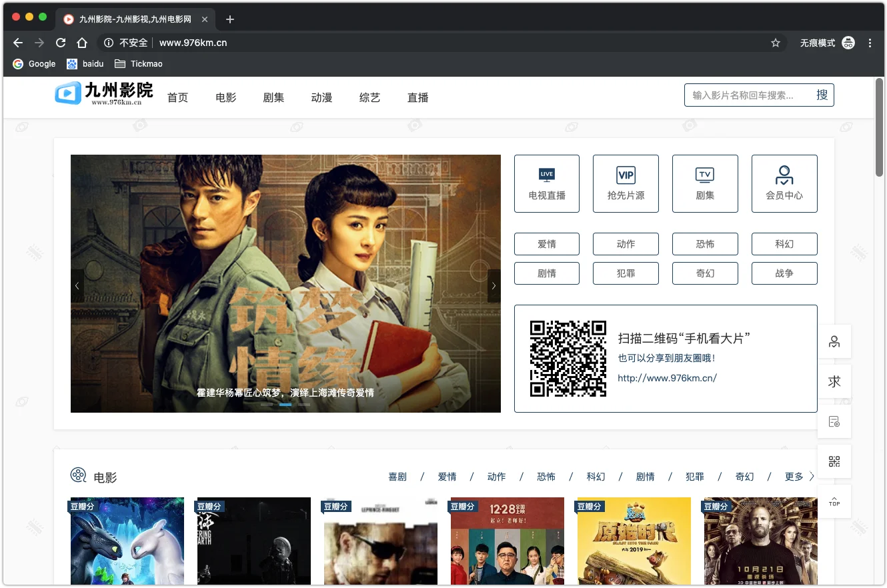Select the 剧情 genre button

pos(547,273)
